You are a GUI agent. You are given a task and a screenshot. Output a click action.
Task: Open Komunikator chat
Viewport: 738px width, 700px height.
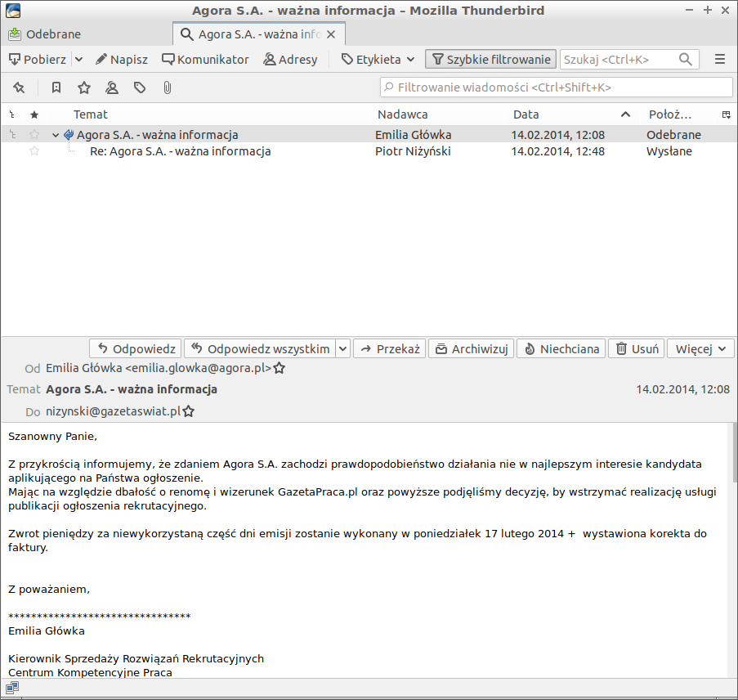205,60
